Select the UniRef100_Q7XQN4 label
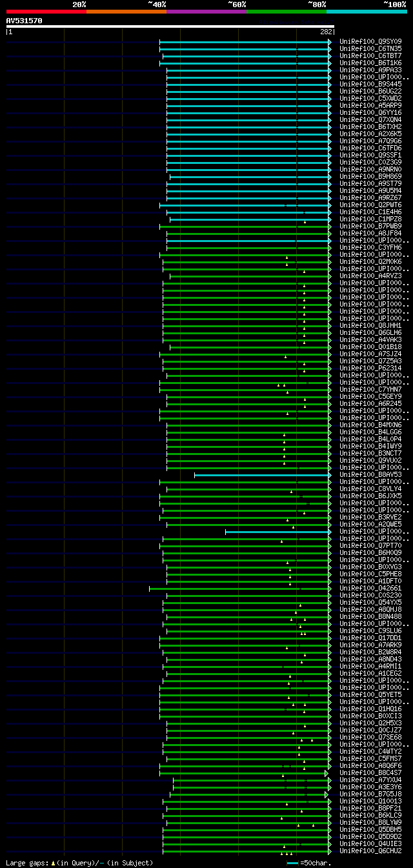Image resolution: width=413 pixels, height=868 pixels. (370, 119)
